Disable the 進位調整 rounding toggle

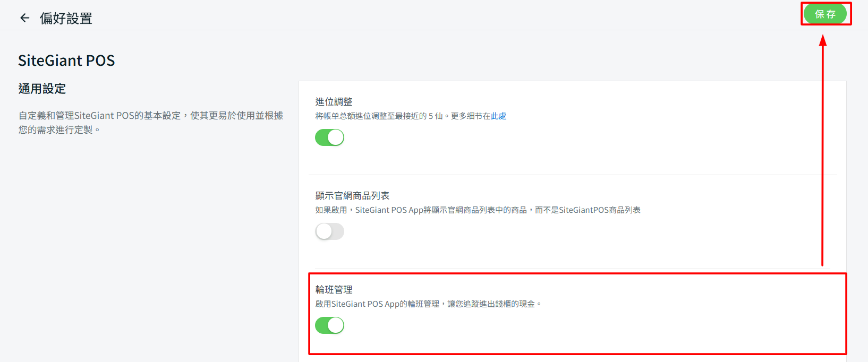point(329,137)
